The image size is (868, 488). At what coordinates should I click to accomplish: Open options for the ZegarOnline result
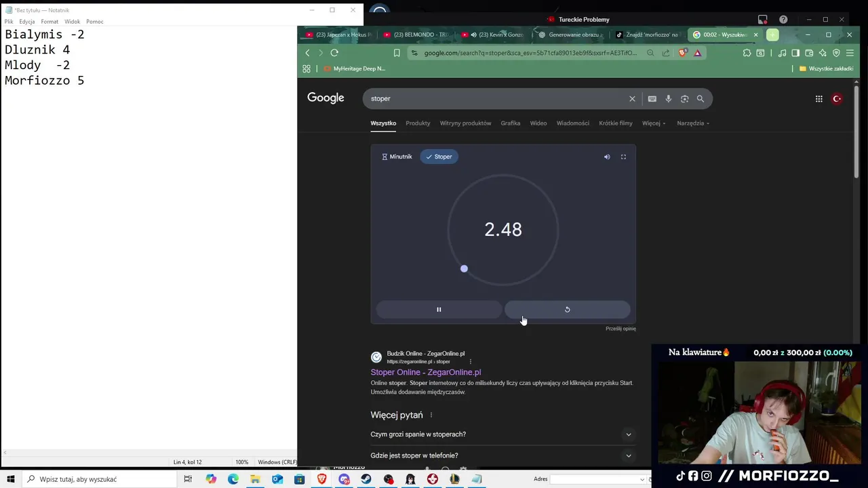[x=471, y=361]
